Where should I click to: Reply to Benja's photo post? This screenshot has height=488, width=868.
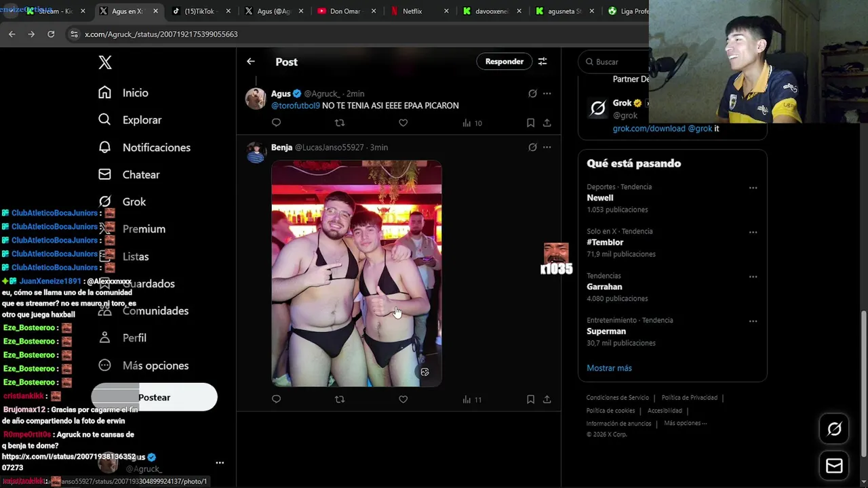tap(276, 399)
